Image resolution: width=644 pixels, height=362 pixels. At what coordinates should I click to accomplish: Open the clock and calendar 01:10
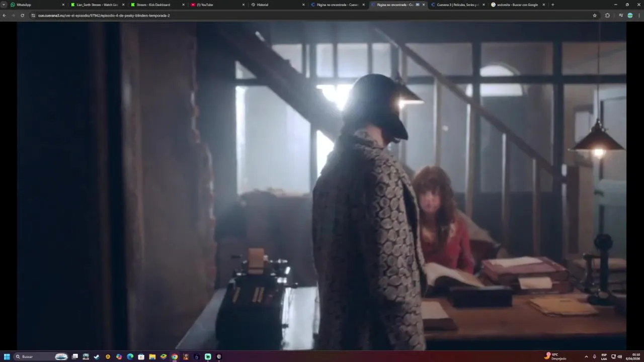click(x=633, y=356)
